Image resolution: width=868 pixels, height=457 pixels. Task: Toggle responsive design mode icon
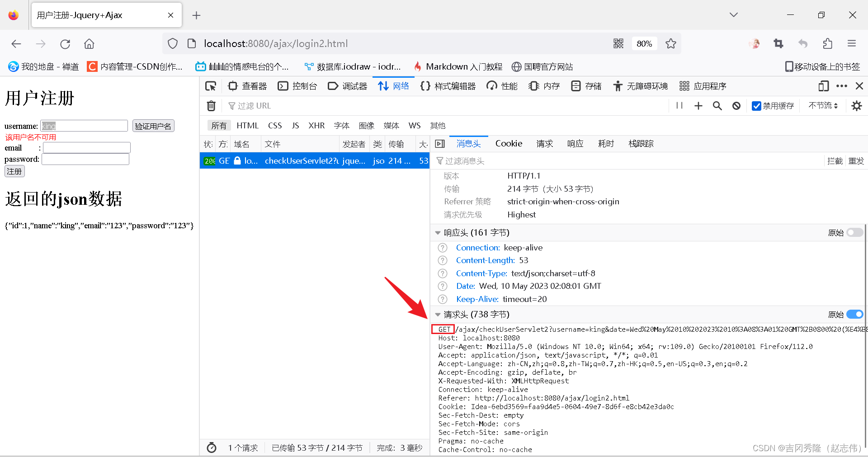823,86
